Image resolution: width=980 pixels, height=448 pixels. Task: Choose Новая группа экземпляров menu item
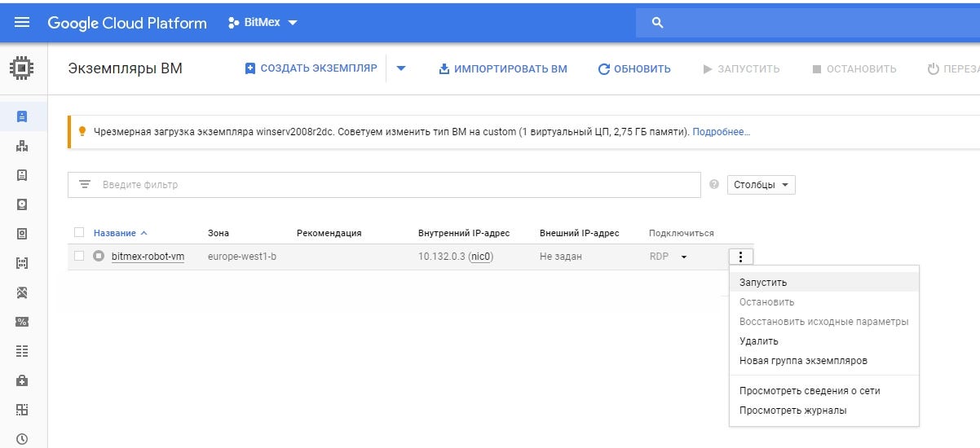coord(824,361)
